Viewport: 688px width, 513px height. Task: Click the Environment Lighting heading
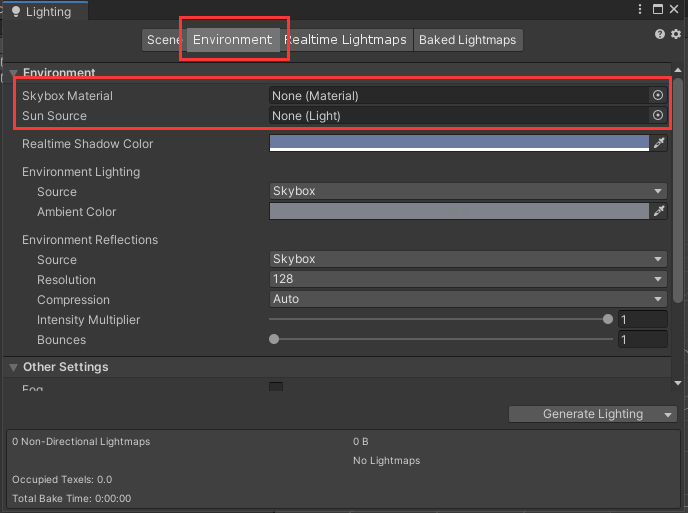tap(81, 172)
